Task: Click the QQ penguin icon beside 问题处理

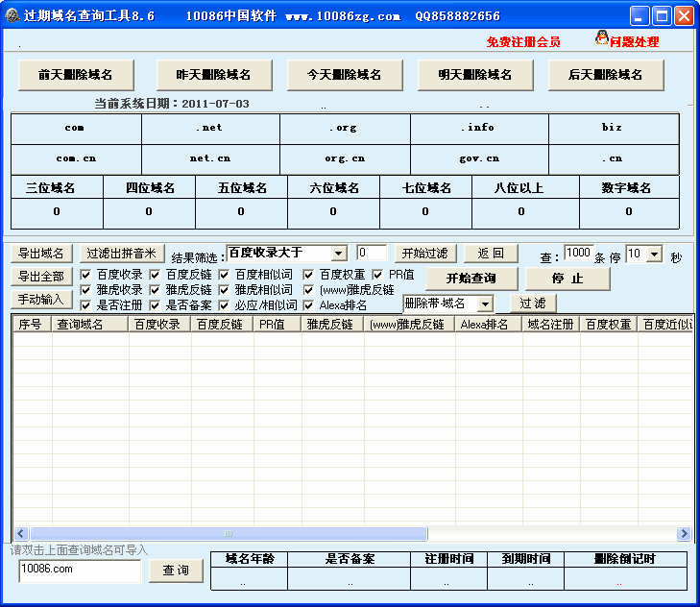Action: coord(602,37)
